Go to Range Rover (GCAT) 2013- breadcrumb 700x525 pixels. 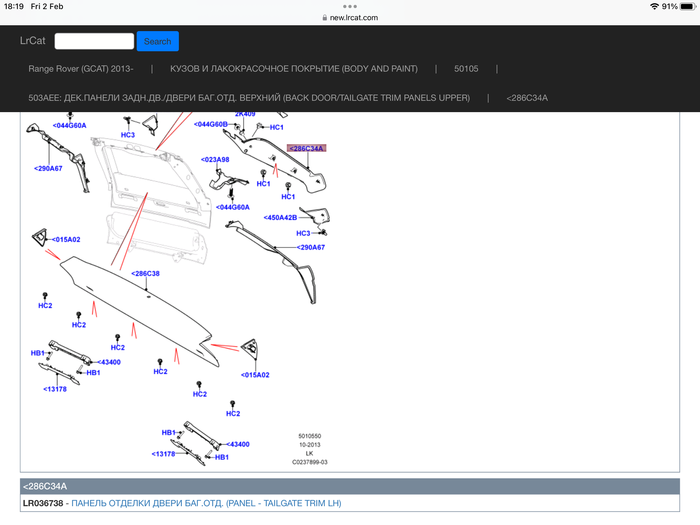click(x=81, y=69)
